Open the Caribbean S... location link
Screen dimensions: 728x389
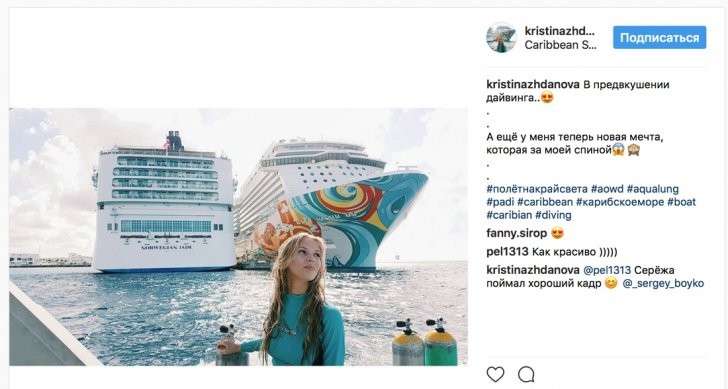click(560, 45)
